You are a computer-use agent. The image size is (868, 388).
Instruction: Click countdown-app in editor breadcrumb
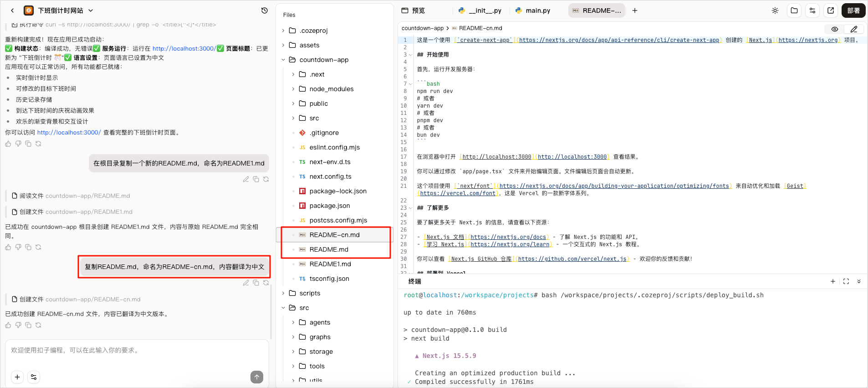423,28
